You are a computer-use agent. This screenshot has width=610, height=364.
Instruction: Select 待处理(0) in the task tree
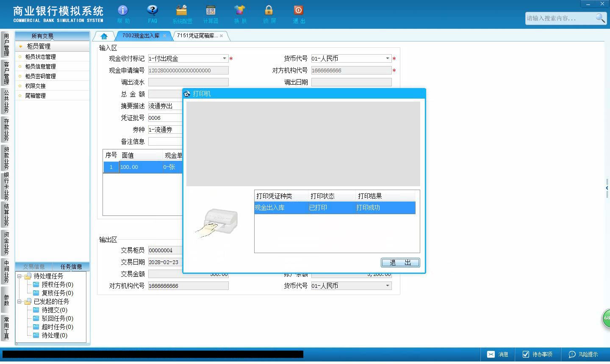54,335
